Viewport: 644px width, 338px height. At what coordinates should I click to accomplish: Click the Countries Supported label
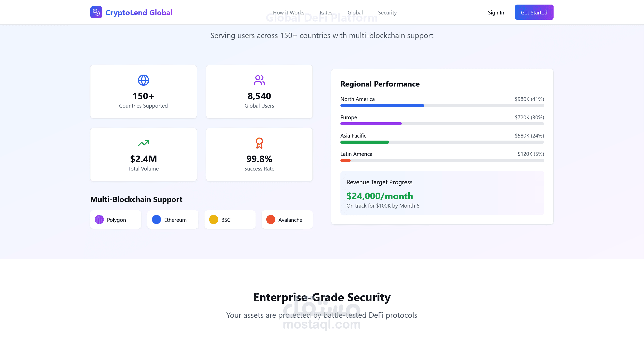[x=144, y=106]
